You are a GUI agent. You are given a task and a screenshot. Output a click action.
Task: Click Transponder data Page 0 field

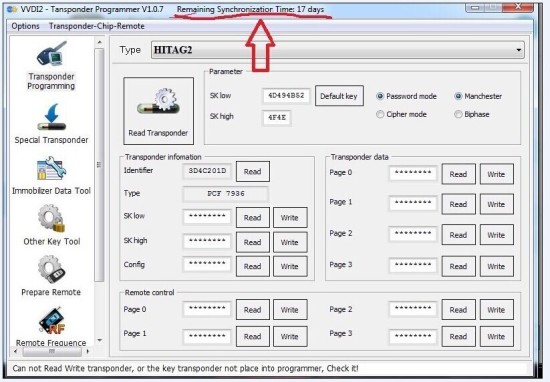point(413,173)
